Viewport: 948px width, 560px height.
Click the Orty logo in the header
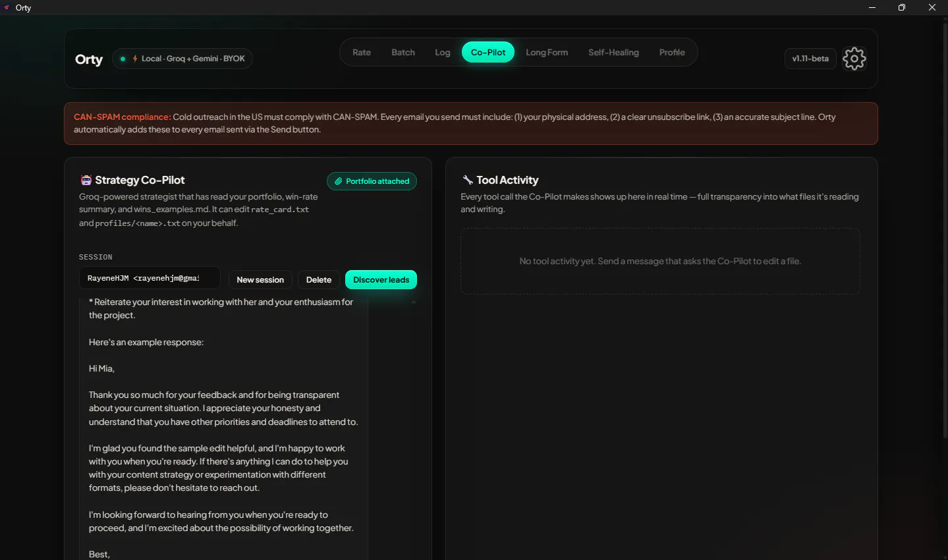[89, 59]
